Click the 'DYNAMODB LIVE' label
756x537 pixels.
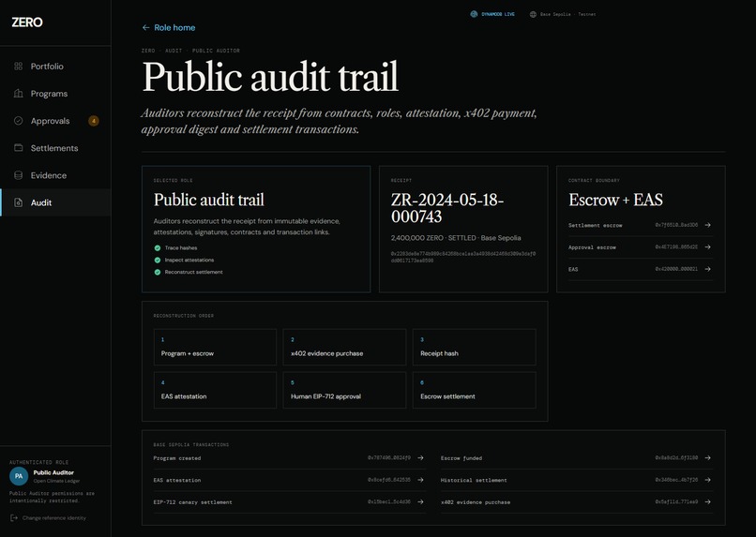click(498, 14)
